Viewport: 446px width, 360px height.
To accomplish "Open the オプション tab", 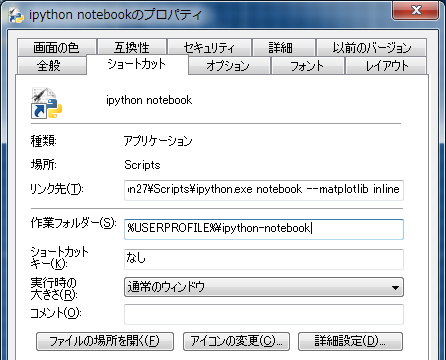I will tap(229, 66).
